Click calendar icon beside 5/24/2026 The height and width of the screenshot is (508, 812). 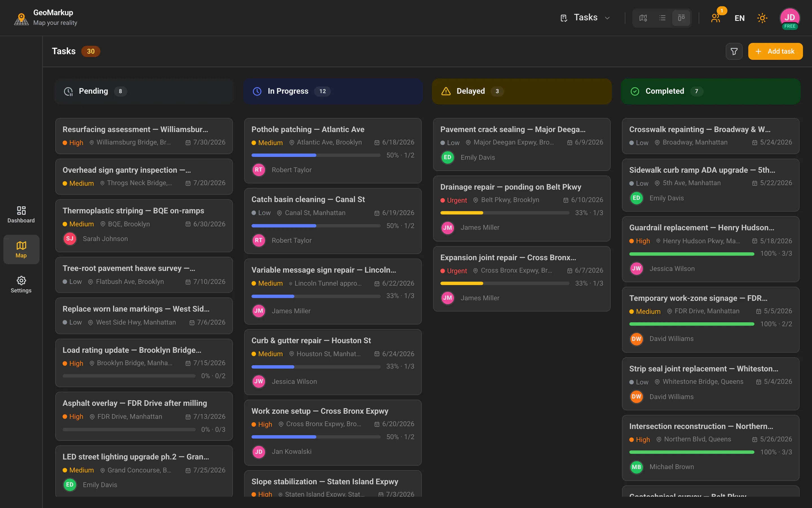(754, 143)
